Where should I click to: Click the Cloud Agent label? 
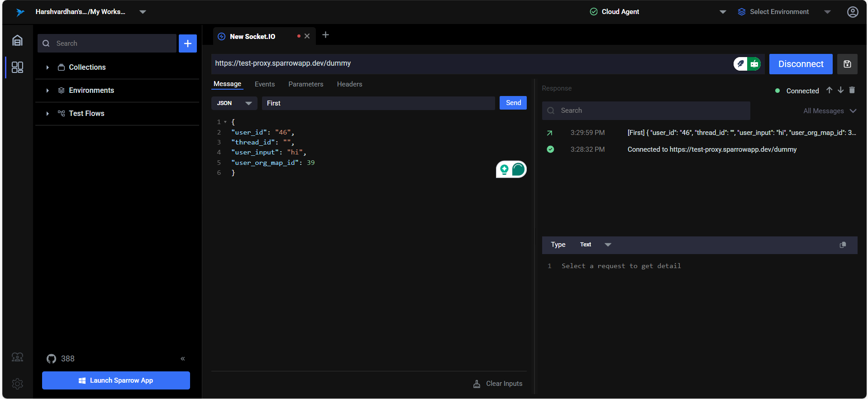pos(620,12)
